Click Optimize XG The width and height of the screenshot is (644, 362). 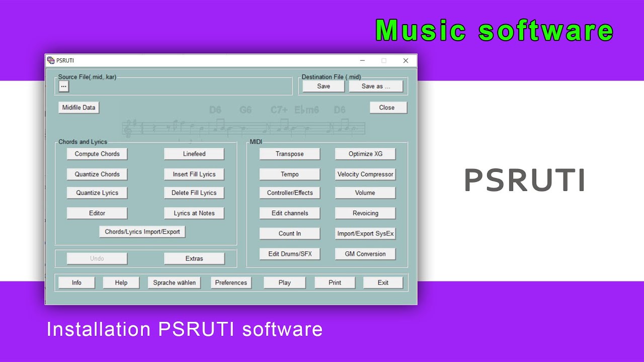[365, 154]
